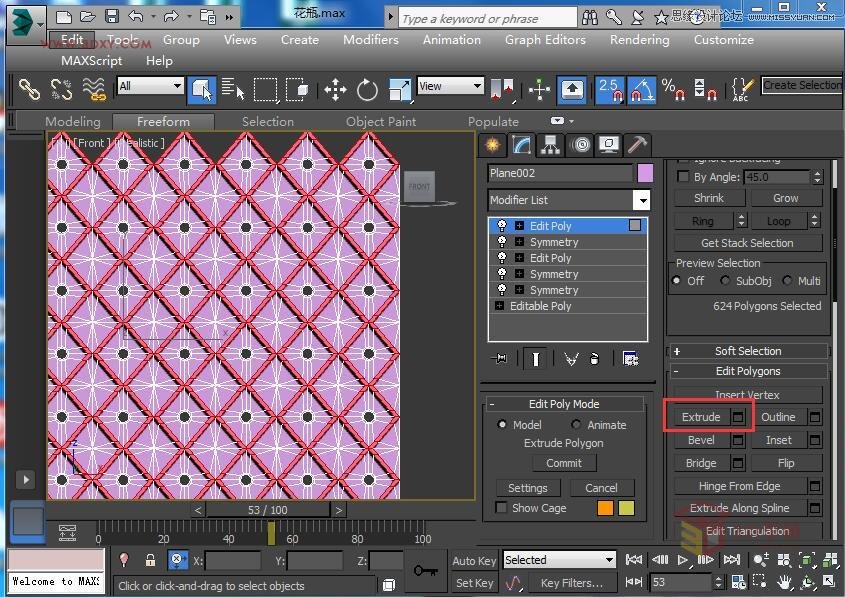Enable the Show Cage checkbox
This screenshot has height=597, width=845.
click(x=502, y=508)
